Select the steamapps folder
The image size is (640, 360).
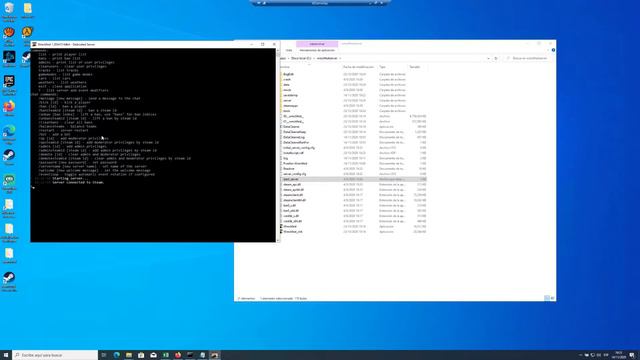290,106
